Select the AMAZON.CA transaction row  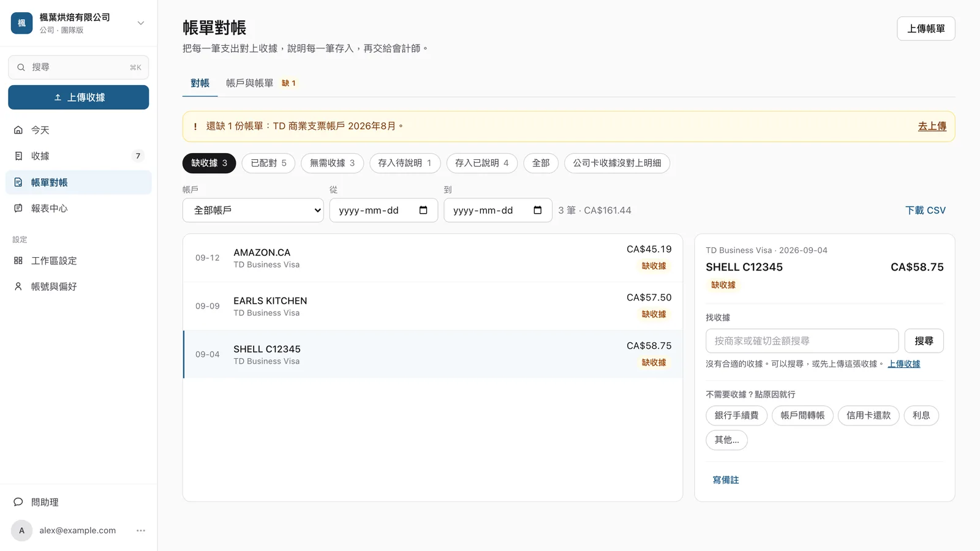click(432, 258)
